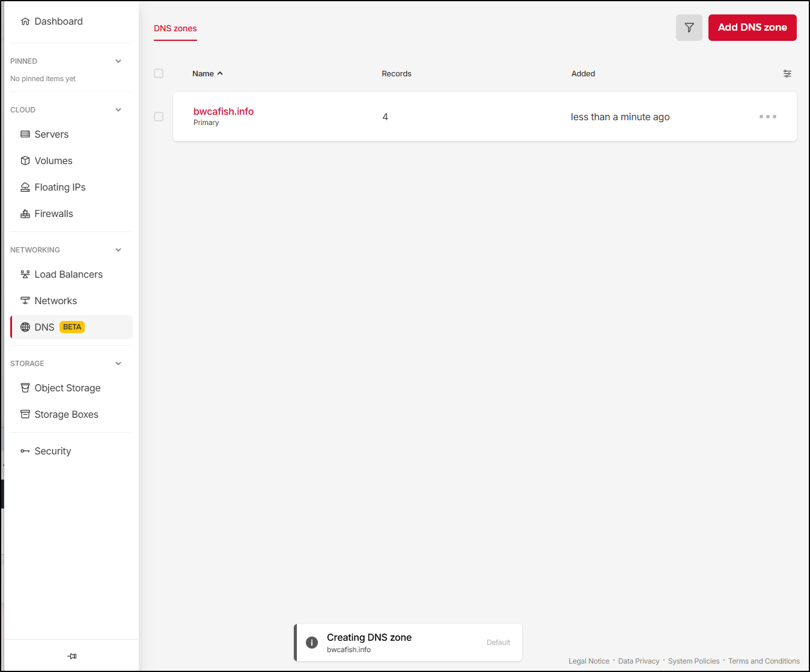
Task: Open table column settings icon
Action: coord(787,73)
